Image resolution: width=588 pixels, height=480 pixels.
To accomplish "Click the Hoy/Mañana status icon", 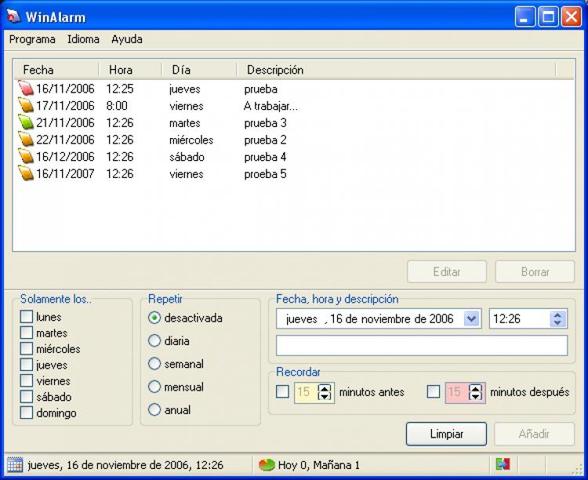I will click(x=267, y=465).
